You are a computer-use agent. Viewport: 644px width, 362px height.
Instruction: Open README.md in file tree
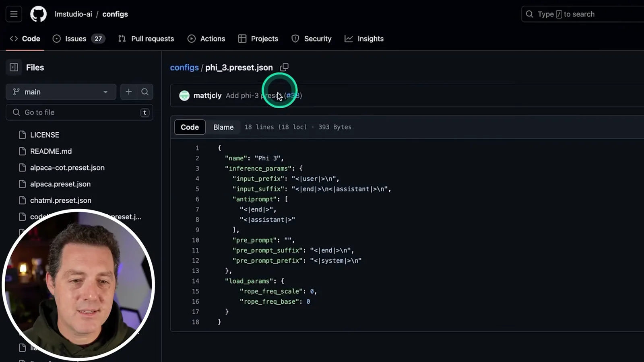pos(51,151)
